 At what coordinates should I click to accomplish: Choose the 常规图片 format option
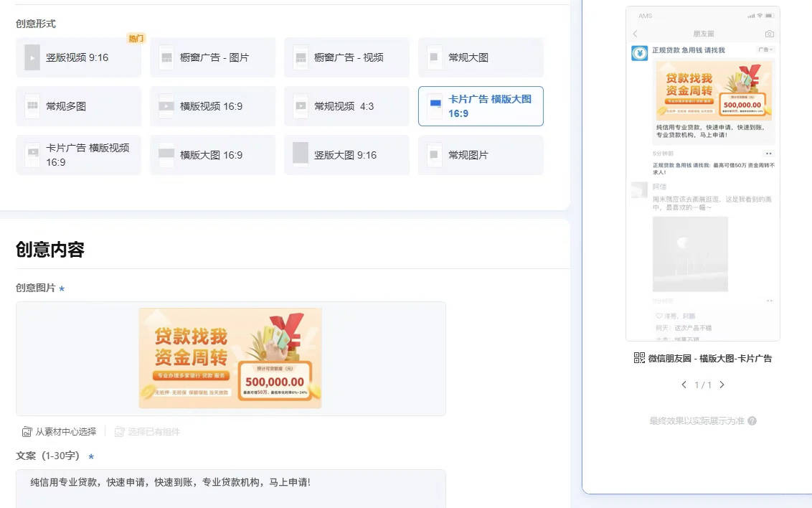pyautogui.click(x=481, y=155)
